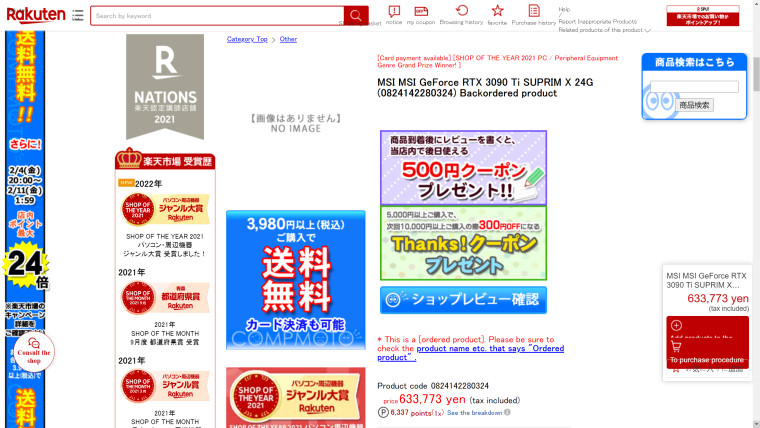
Task: Click the 商品検索はこちら header
Action: tap(695, 62)
